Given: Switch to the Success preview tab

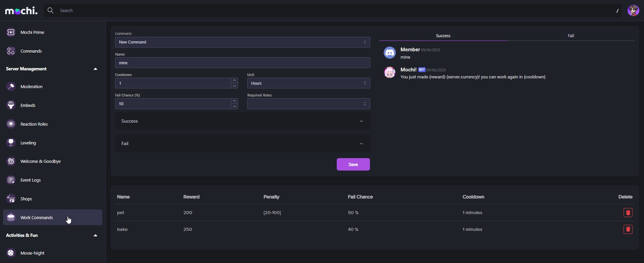Looking at the screenshot, I should coord(443,36).
